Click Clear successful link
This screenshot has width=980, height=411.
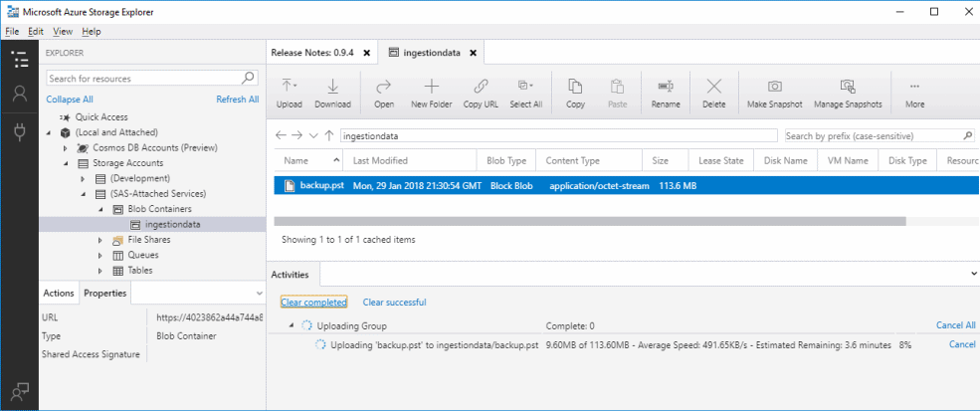coord(394,303)
